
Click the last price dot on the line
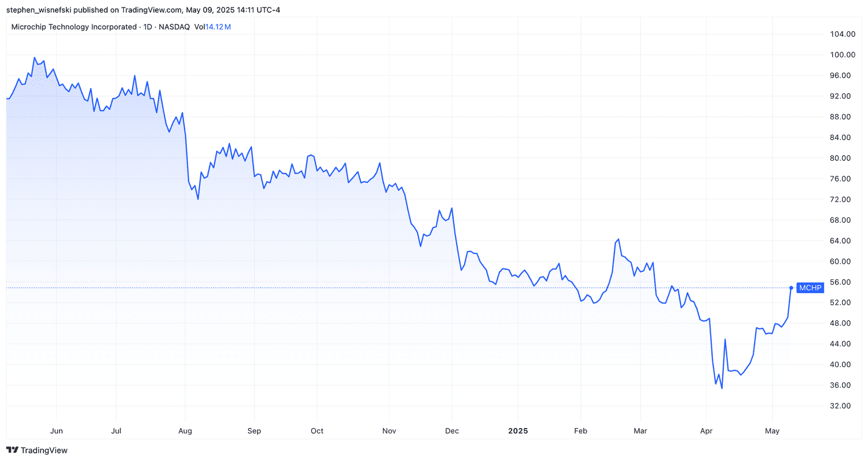(x=791, y=287)
